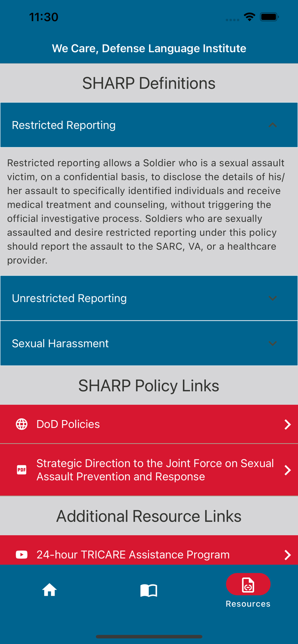The width and height of the screenshot is (298, 644).
Task: Click the arrow on DoD Policies row
Action: click(288, 424)
